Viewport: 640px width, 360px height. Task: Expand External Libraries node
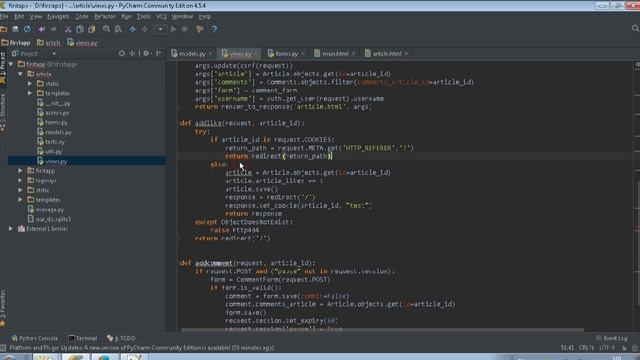(x=11, y=229)
